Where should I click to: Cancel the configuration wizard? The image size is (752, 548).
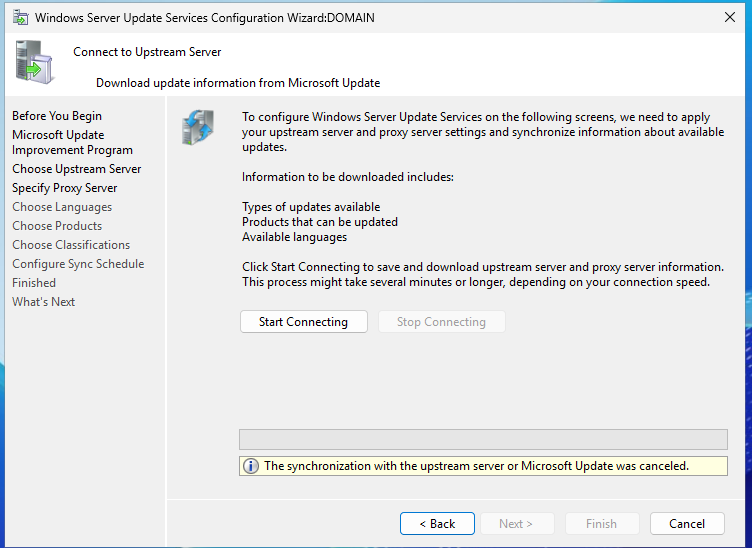[x=687, y=524]
